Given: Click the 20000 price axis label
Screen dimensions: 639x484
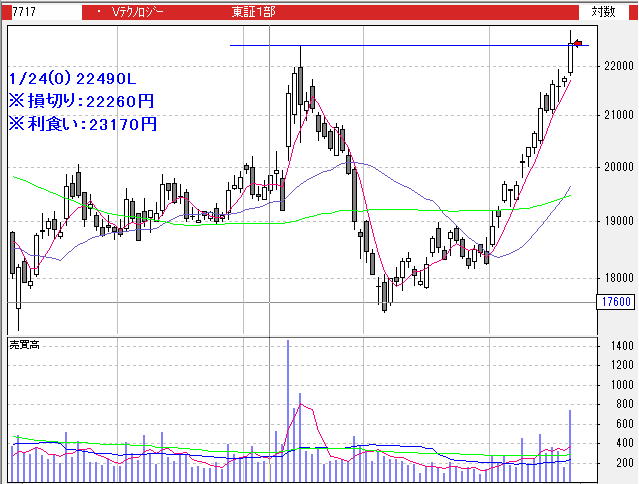Looking at the screenshot, I should (x=614, y=168).
